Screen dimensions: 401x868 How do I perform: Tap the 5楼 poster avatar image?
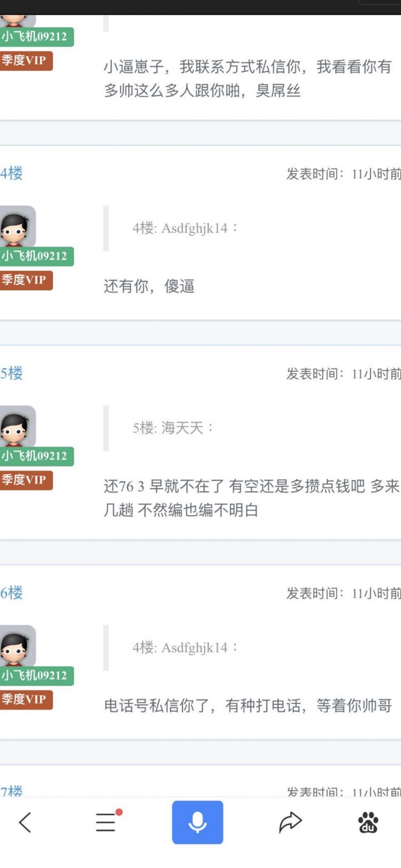[x=17, y=426]
